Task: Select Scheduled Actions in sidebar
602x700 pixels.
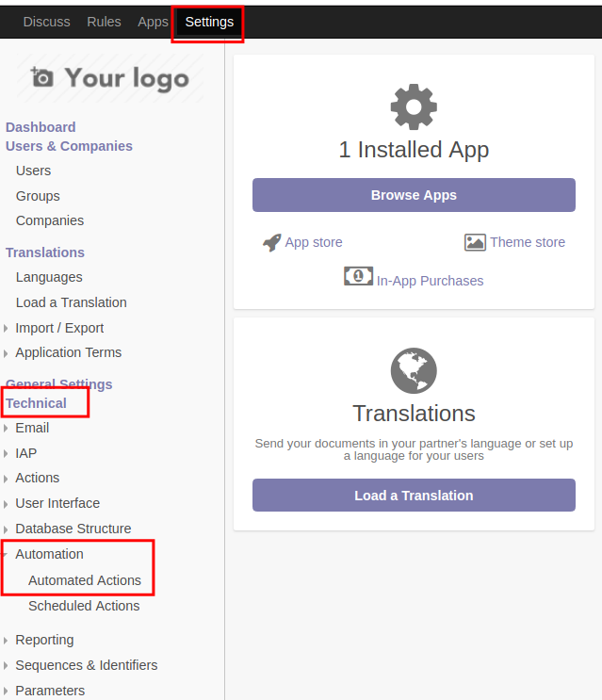Action: pyautogui.click(x=84, y=606)
